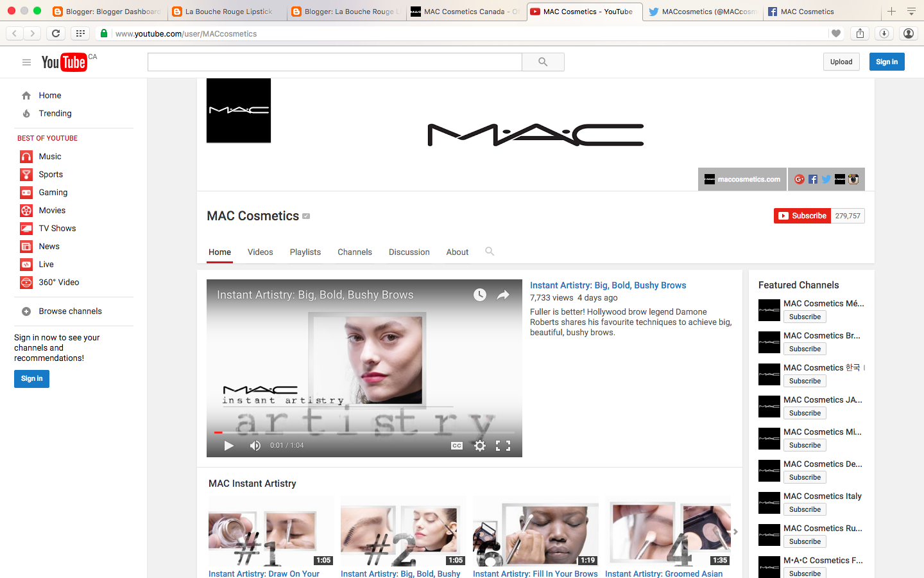Play the Instant Artistry video
Viewport: 924px width, 578px height.
click(229, 446)
